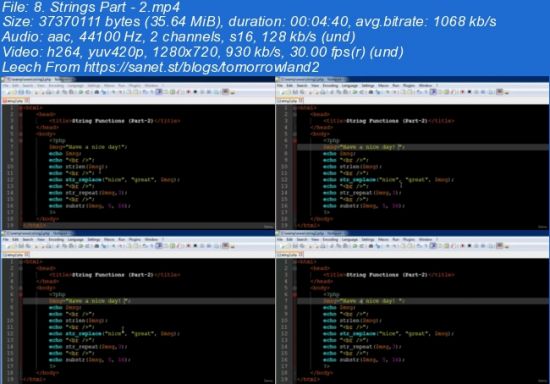Open Window menu in bottom-right Notepad++ frame
Viewport: 550px width, 384px height.
pyautogui.click(x=425, y=240)
